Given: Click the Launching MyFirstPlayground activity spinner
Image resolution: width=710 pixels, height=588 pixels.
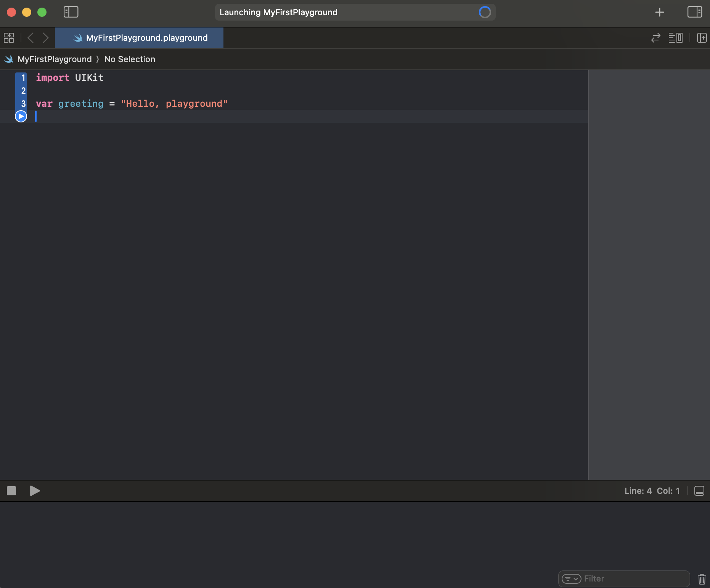Looking at the screenshot, I should pyautogui.click(x=485, y=12).
